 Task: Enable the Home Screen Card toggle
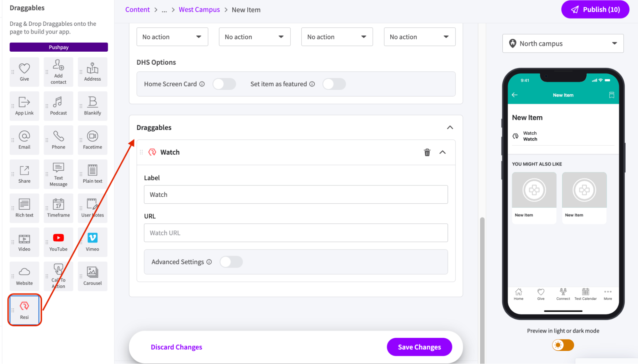tap(224, 84)
